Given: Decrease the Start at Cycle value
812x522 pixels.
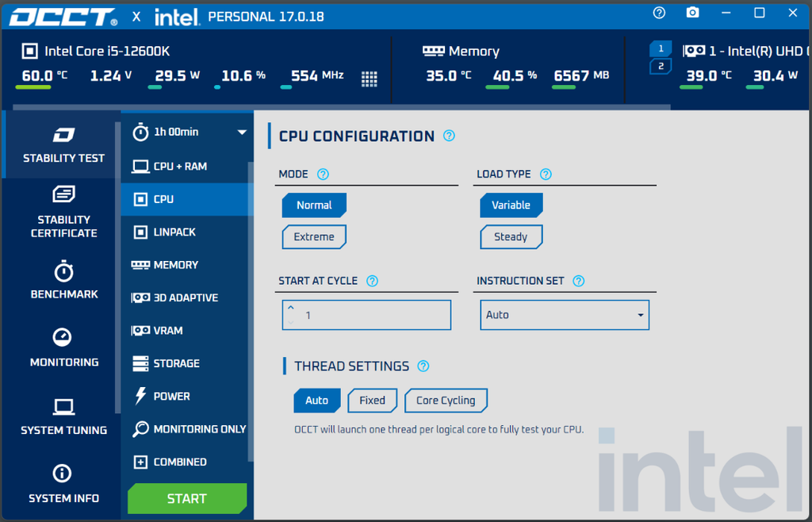Looking at the screenshot, I should coord(291,322).
